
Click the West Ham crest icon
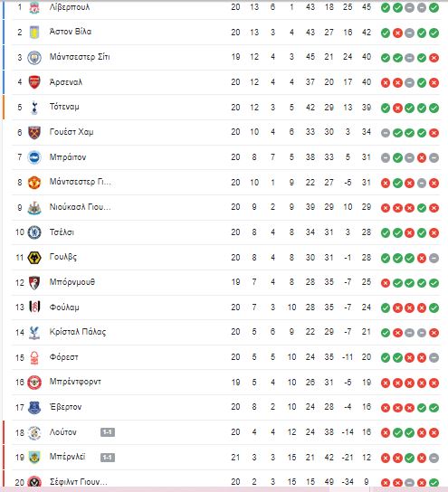click(34, 132)
